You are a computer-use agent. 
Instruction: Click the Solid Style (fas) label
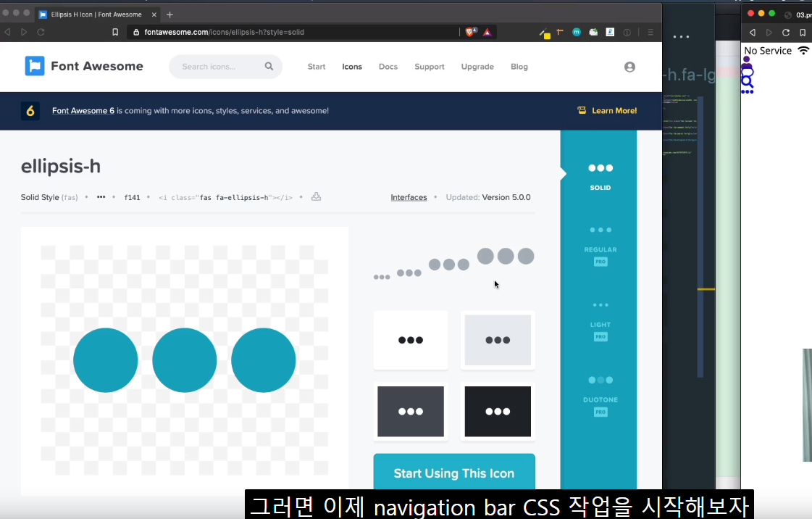(49, 197)
